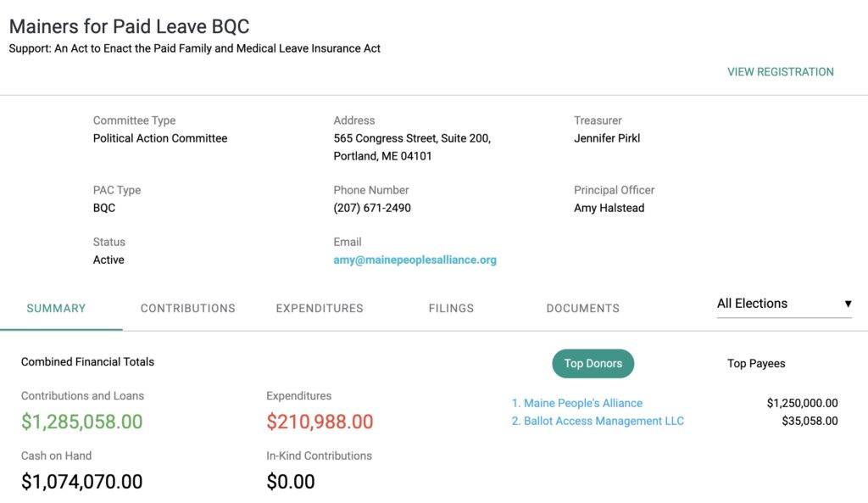Image resolution: width=868 pixels, height=503 pixels.
Task: Click the $1,285,058.00 contributions total
Action: 81,422
